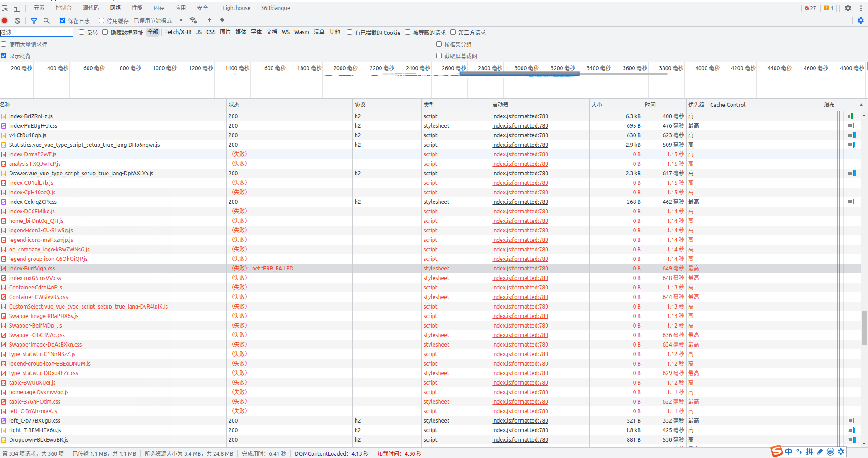Uncheck the 保留日志 checkbox

coord(63,20)
